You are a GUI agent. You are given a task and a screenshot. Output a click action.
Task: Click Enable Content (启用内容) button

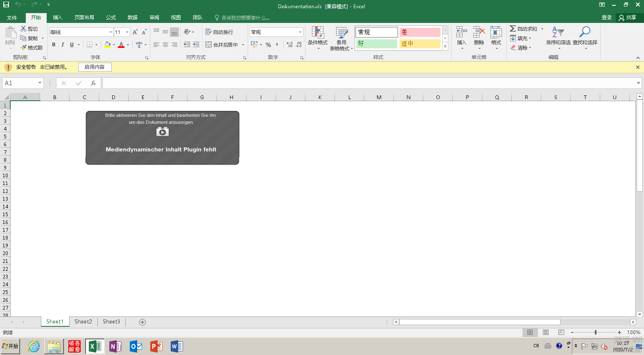[x=95, y=67]
